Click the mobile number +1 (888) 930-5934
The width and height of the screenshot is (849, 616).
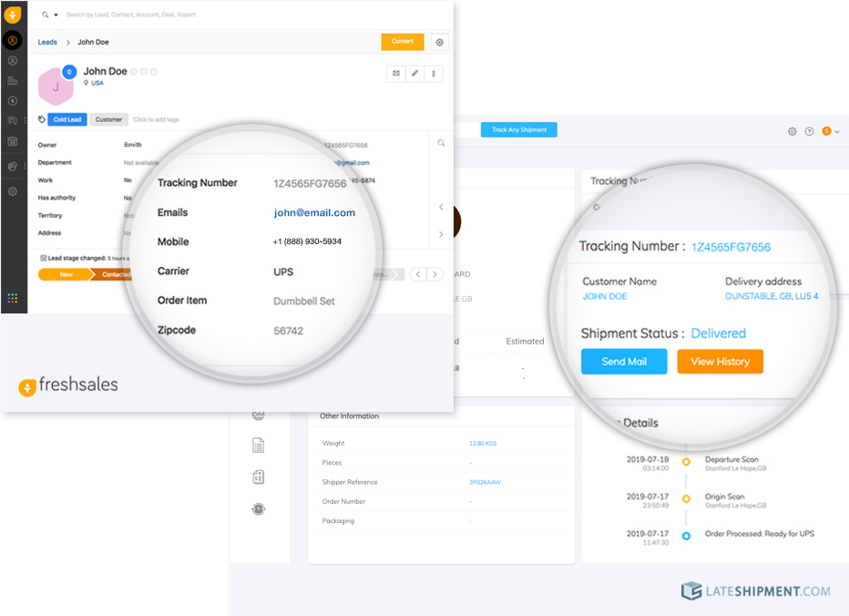click(x=307, y=241)
